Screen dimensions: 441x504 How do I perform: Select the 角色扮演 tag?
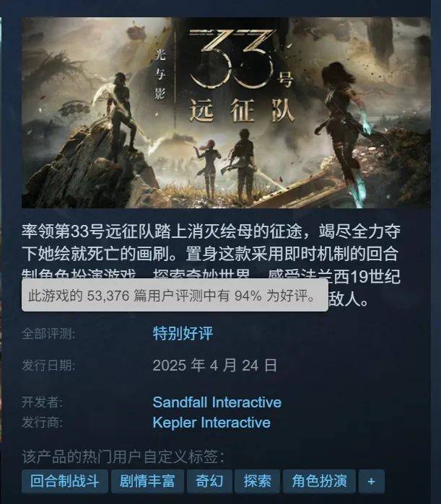319,481
